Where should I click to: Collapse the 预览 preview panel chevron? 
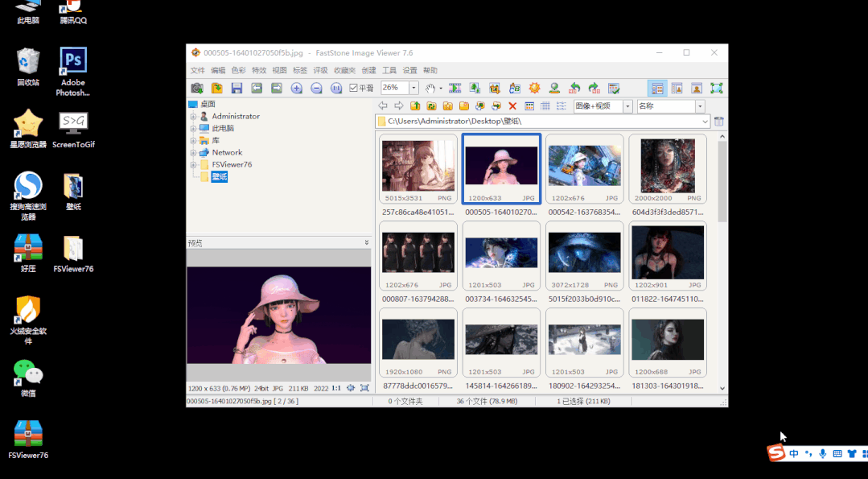coord(367,242)
